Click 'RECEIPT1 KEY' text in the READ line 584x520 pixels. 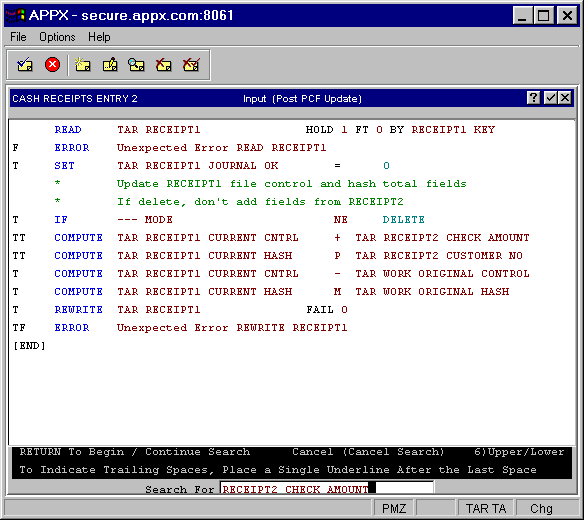pos(453,130)
